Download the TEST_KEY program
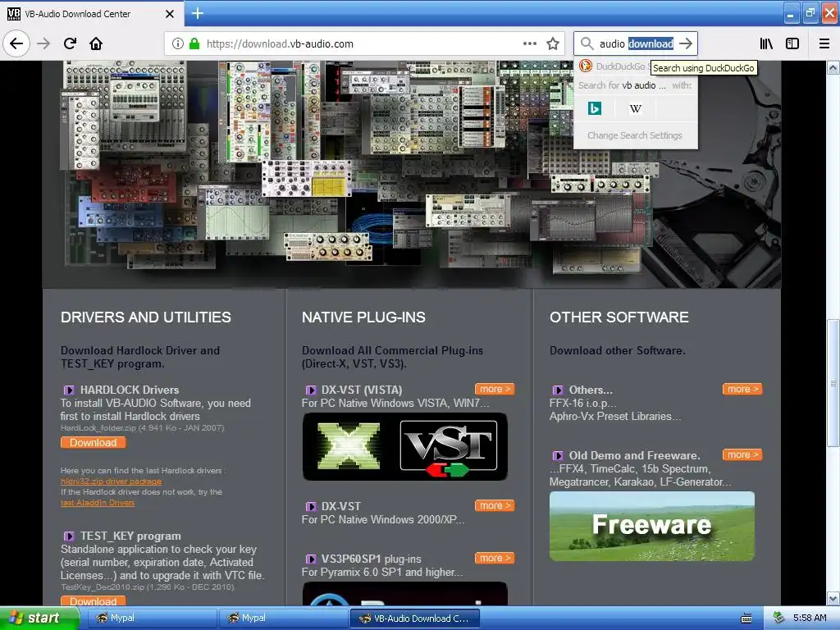840x630 pixels. tap(94, 601)
